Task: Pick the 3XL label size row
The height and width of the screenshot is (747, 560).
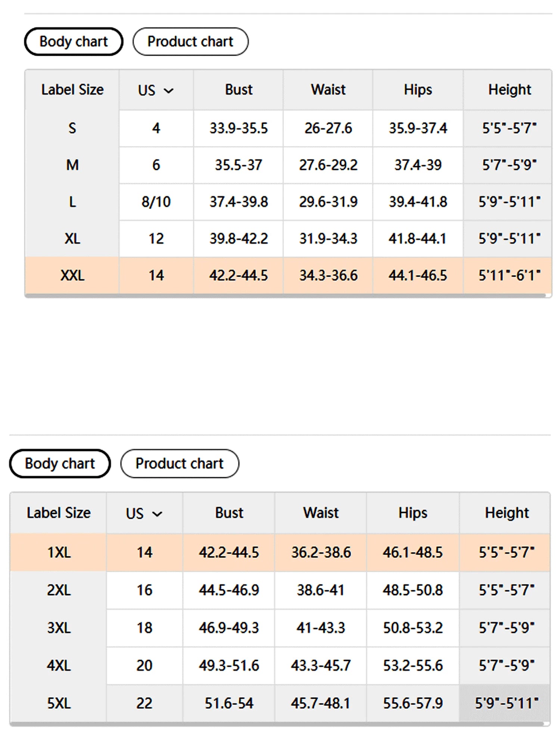Action: point(280,628)
